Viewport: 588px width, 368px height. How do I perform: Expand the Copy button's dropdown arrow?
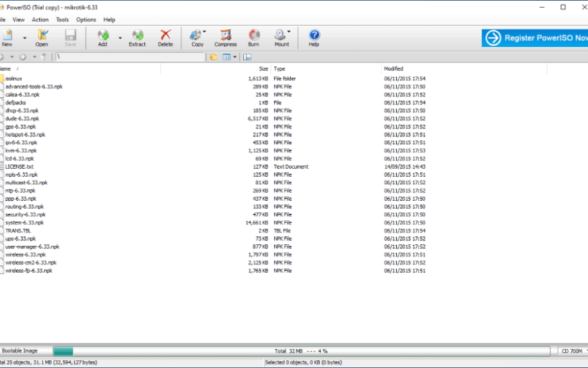pos(204,32)
